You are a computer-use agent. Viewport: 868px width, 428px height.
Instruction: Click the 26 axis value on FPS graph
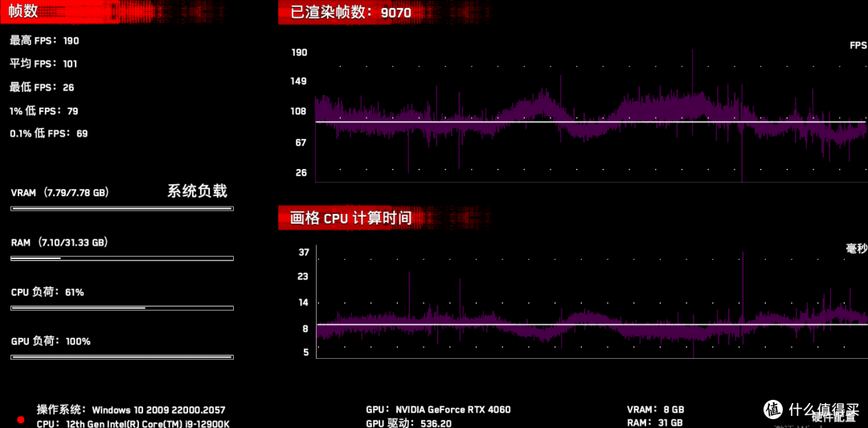(x=301, y=172)
